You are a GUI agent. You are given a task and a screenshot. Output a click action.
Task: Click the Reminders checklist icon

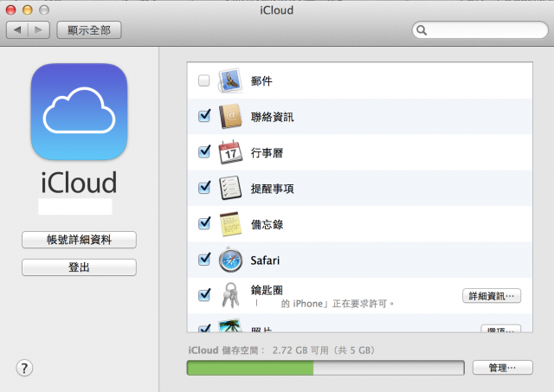tap(230, 188)
